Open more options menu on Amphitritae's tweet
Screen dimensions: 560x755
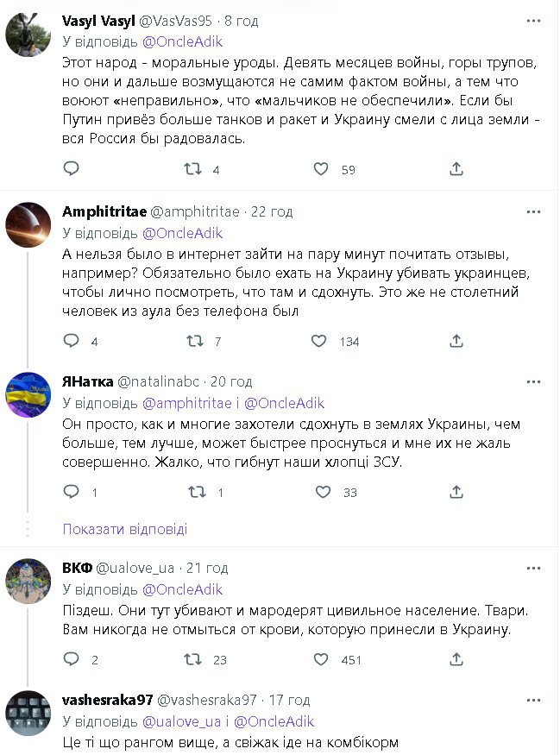point(533,211)
